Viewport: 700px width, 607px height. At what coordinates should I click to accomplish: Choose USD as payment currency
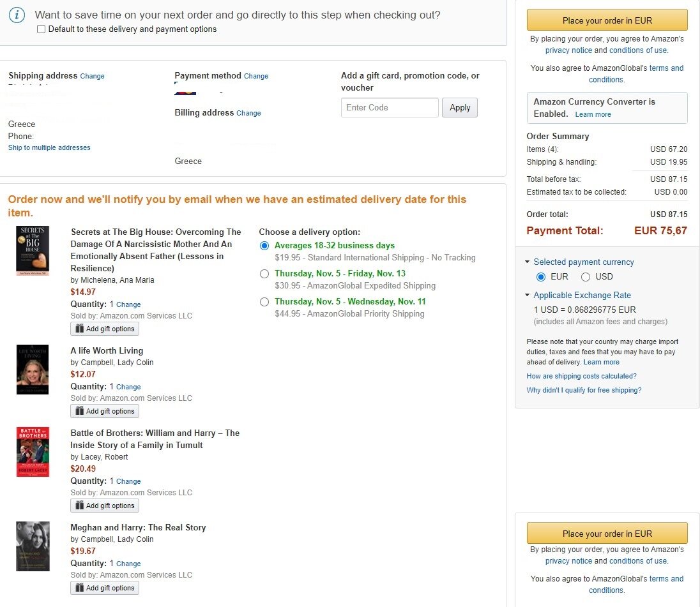[586, 277]
